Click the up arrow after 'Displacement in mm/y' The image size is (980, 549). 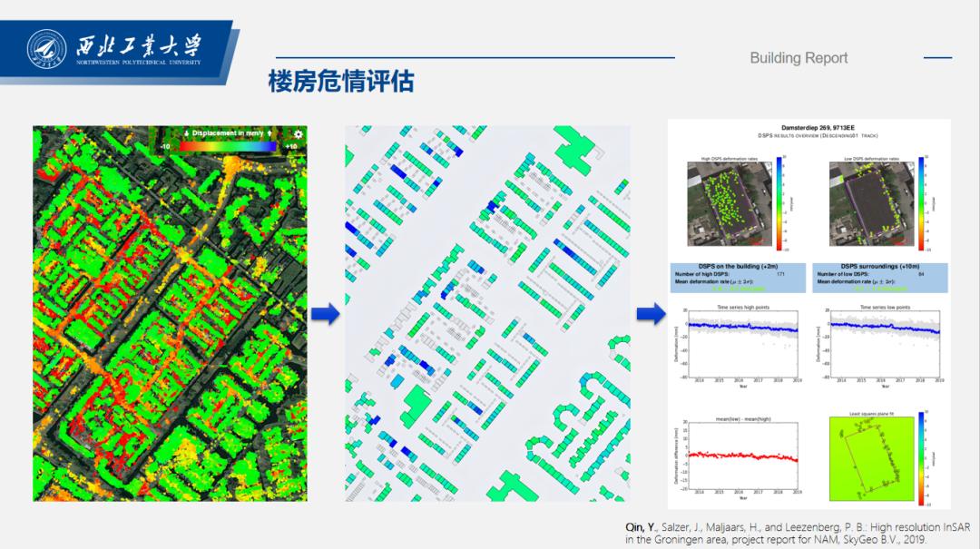point(269,133)
